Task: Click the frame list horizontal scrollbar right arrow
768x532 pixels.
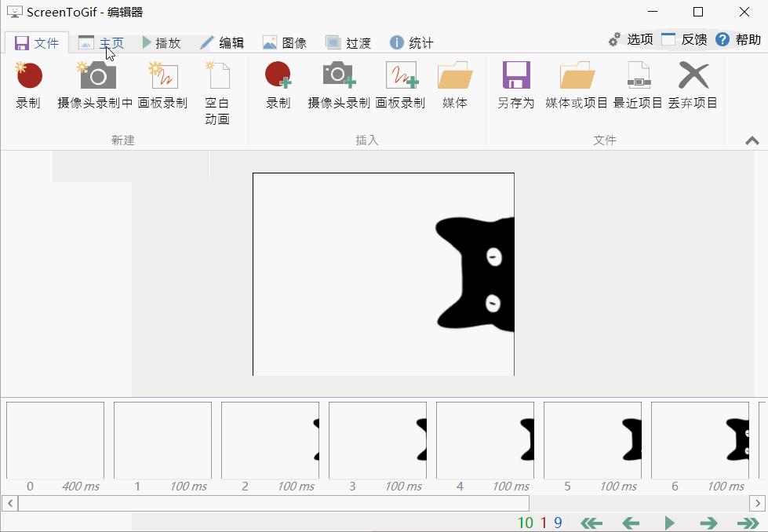Action: pos(758,503)
